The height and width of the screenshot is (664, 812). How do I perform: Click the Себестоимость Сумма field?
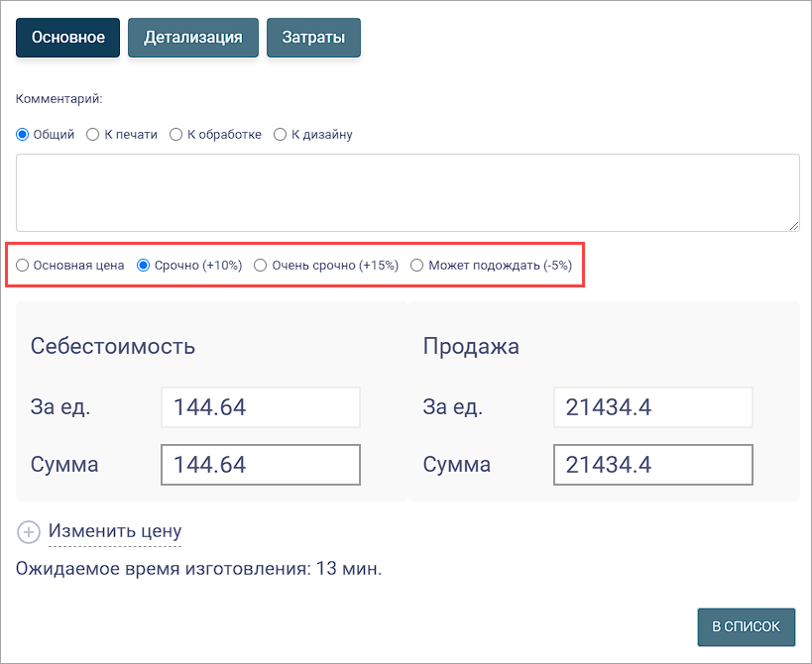coord(261,465)
